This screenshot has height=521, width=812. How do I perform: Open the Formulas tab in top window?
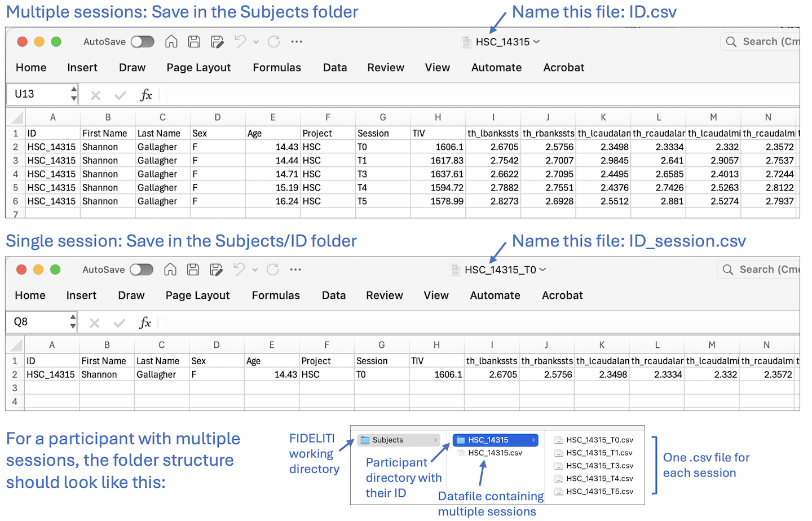(x=277, y=68)
